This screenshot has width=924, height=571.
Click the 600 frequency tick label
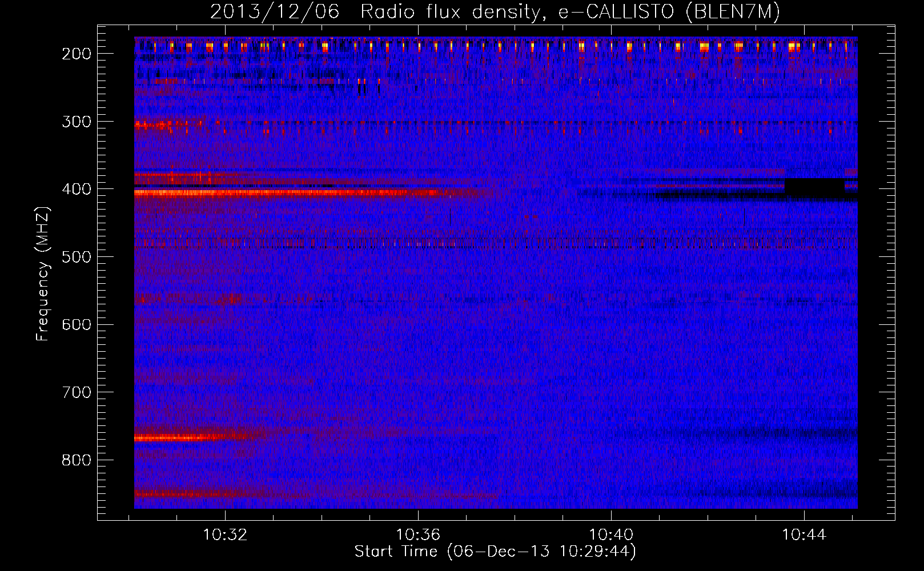(76, 325)
